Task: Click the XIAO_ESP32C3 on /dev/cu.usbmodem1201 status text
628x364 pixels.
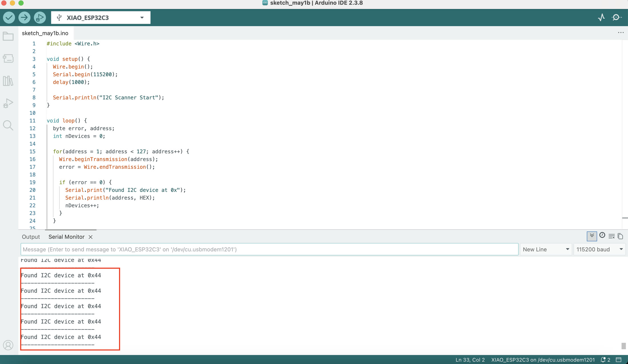Action: pyautogui.click(x=543, y=360)
